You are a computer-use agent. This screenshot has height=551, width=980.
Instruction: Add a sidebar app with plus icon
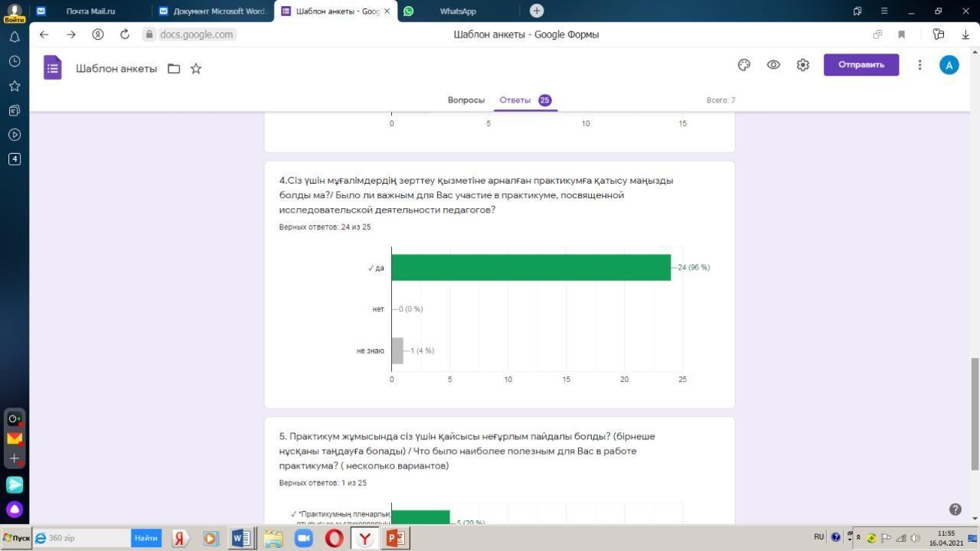(15, 458)
